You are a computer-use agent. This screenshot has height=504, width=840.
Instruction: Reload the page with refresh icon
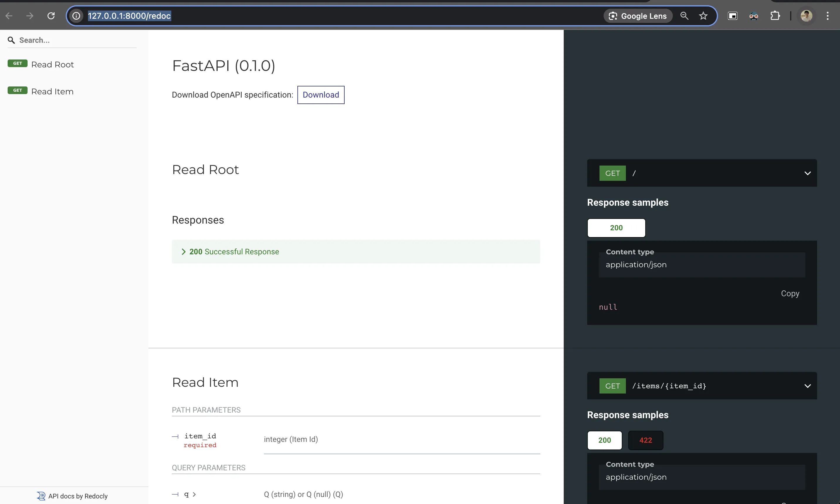pos(51,16)
